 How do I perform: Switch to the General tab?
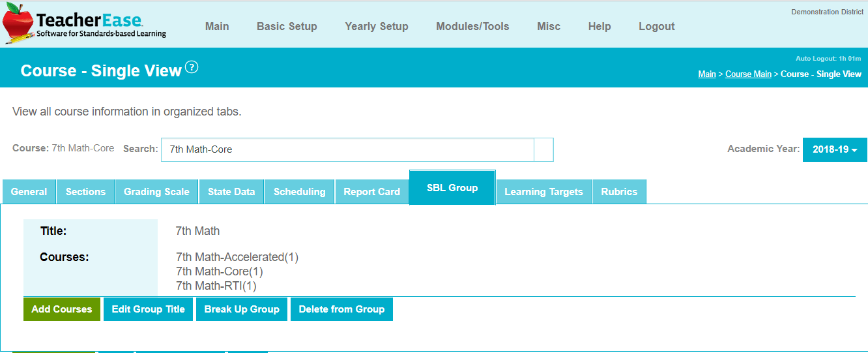[x=29, y=192]
